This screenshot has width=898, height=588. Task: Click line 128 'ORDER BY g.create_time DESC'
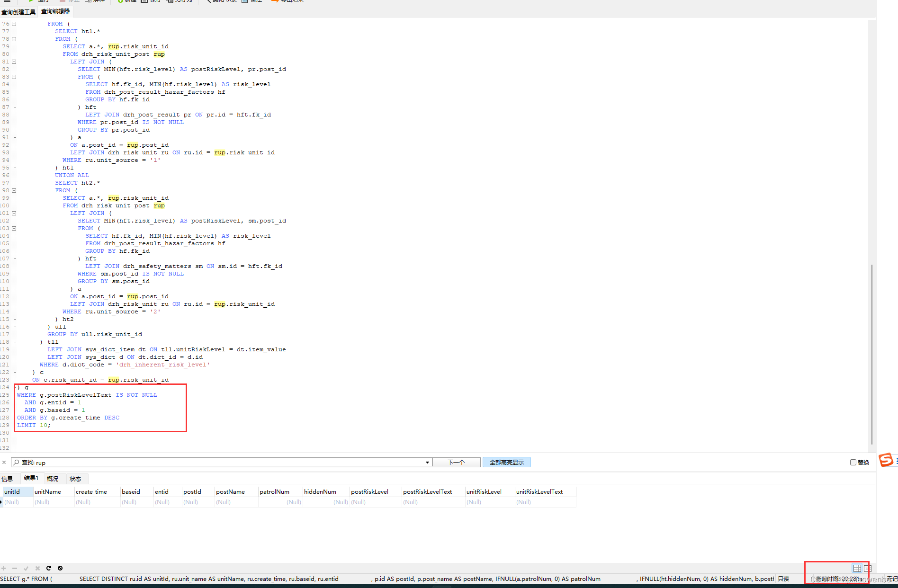coord(68,418)
